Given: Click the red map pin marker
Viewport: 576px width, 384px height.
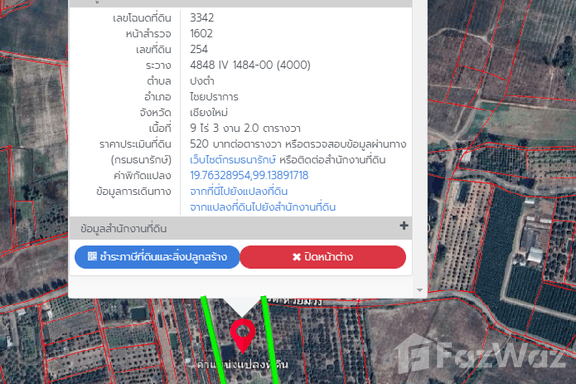Looking at the screenshot, I should [242, 335].
